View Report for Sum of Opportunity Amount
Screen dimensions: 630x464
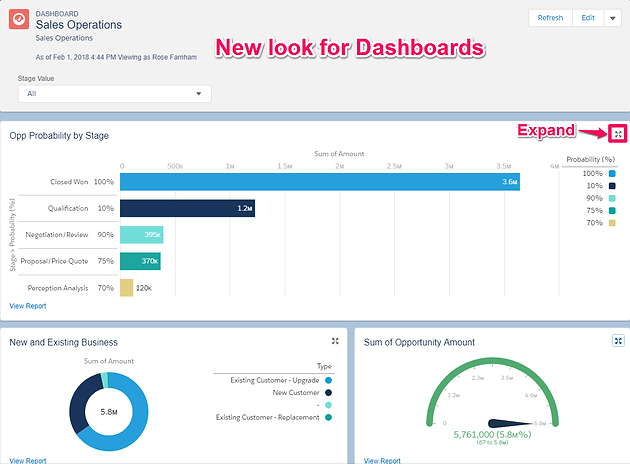(382, 460)
